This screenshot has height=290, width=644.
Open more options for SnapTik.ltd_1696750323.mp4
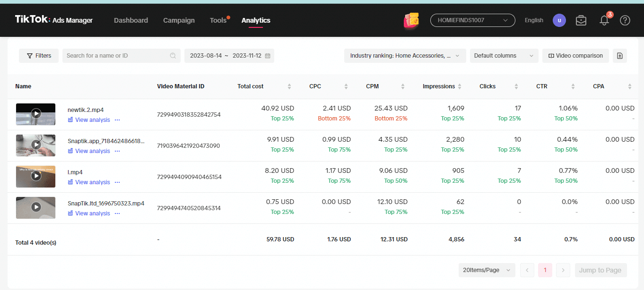tap(117, 213)
